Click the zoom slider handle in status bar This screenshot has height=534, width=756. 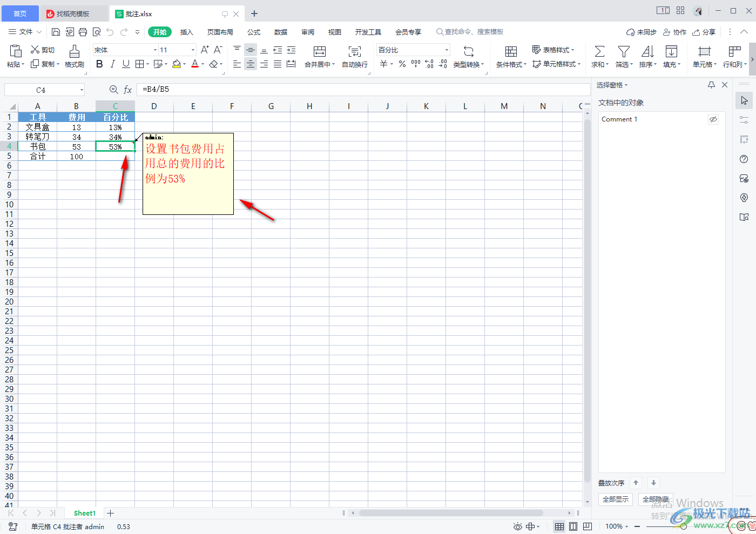coord(684,526)
